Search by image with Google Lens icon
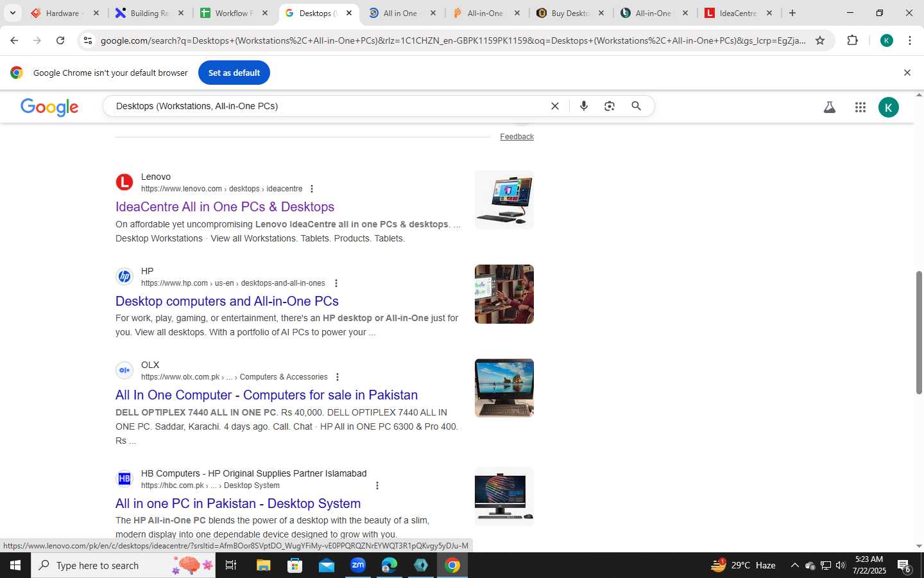Viewport: 924px width, 578px height. [x=610, y=106]
